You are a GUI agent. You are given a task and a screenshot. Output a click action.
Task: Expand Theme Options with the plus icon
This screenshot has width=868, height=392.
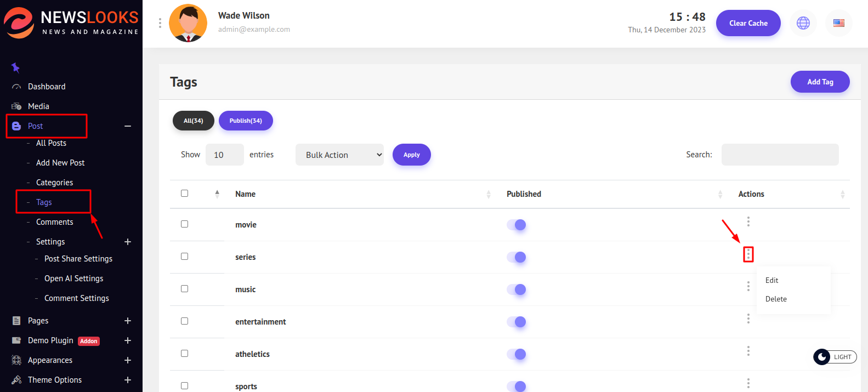tap(127, 380)
